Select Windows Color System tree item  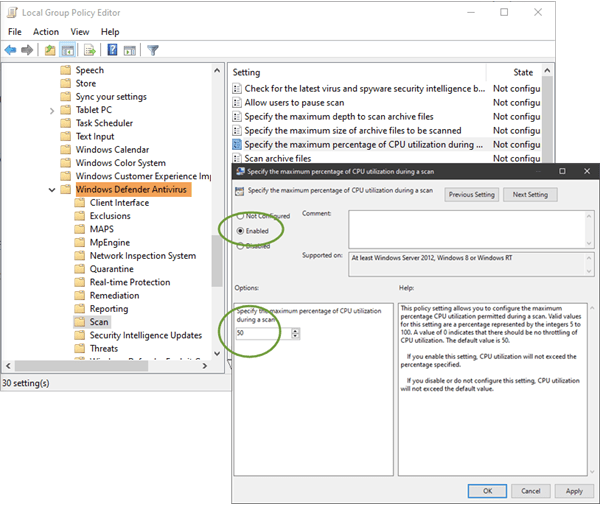(121, 163)
